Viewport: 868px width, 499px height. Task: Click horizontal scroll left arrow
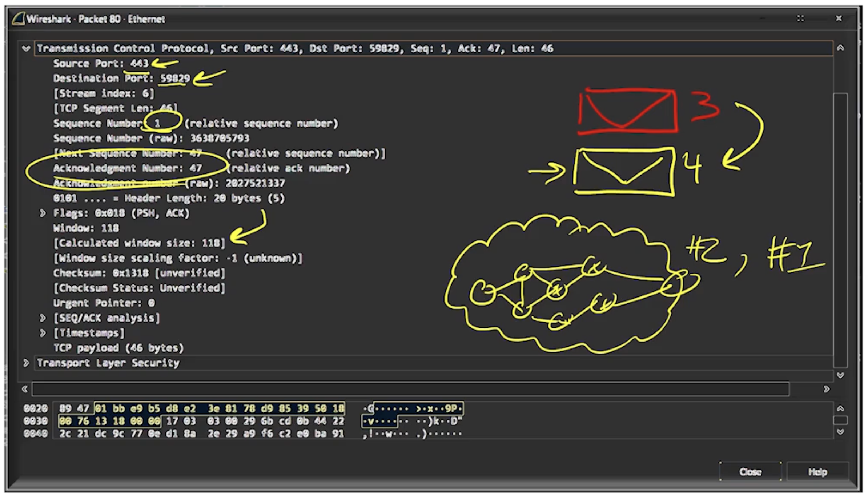(25, 389)
